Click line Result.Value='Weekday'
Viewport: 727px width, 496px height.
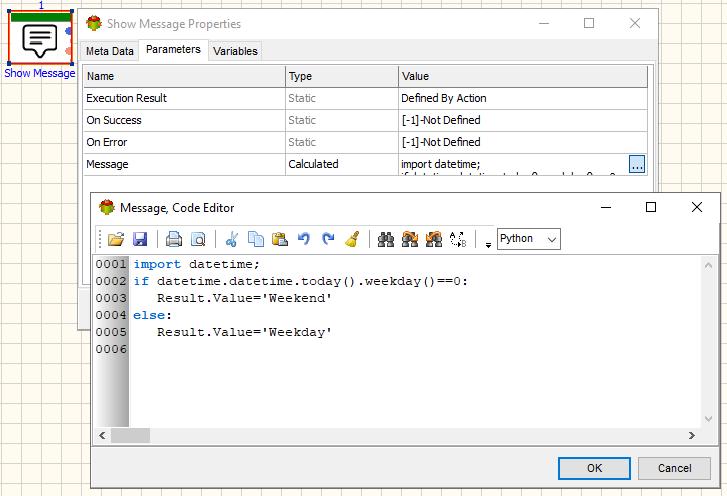(244, 332)
